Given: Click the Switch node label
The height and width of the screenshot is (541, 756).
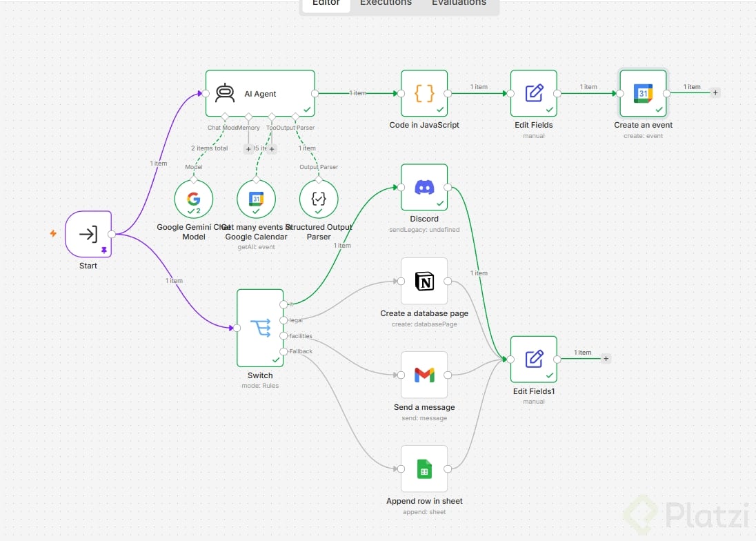Looking at the screenshot, I should (x=260, y=375).
